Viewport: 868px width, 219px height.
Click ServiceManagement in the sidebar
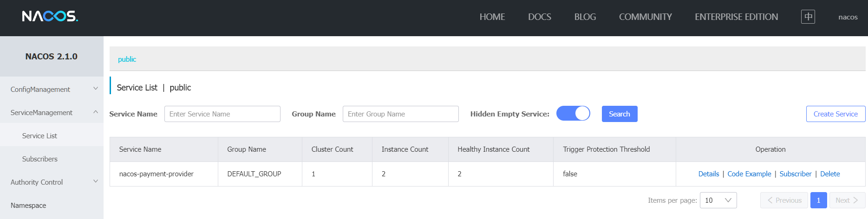[41, 112]
